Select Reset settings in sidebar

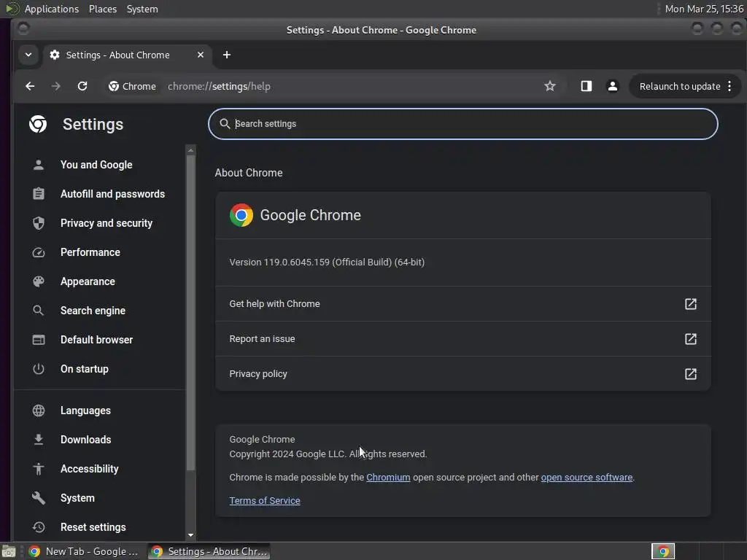[93, 527]
